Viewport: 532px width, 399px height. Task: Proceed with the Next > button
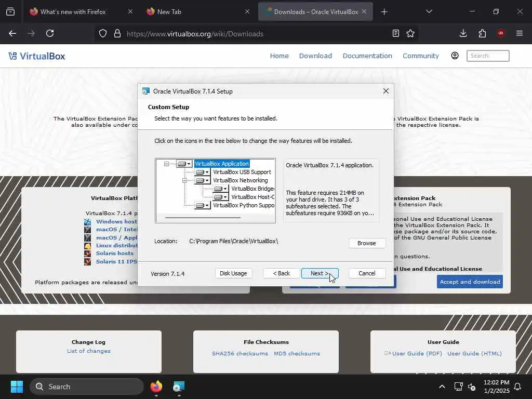(320, 273)
